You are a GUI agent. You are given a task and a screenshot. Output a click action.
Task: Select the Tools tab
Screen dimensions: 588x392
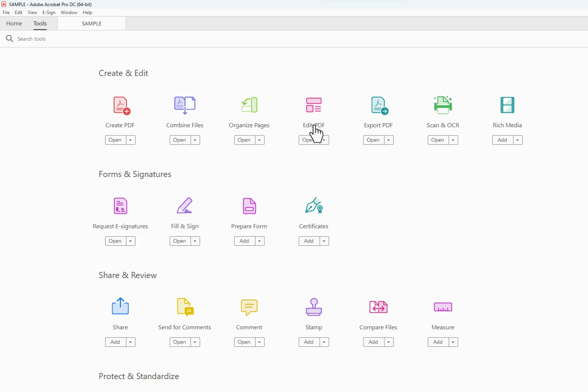pyautogui.click(x=40, y=24)
